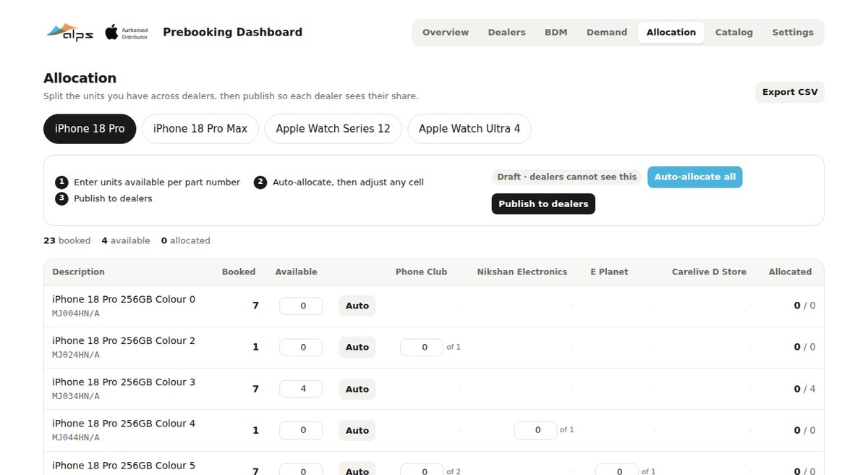Click Auto for iPhone 18 Pro Colour 2
The image size is (868, 475).
click(x=357, y=347)
